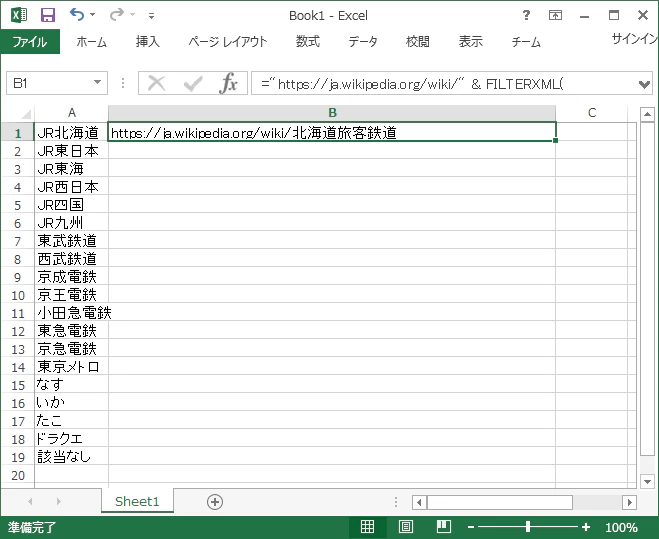
Task: Open Excel Help question mark
Action: click(x=526, y=16)
